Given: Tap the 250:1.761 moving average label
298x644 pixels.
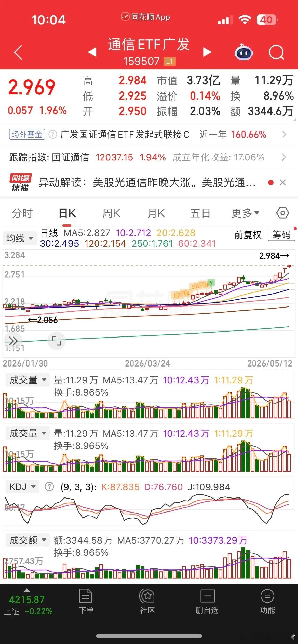Looking at the screenshot, I should [x=152, y=244].
